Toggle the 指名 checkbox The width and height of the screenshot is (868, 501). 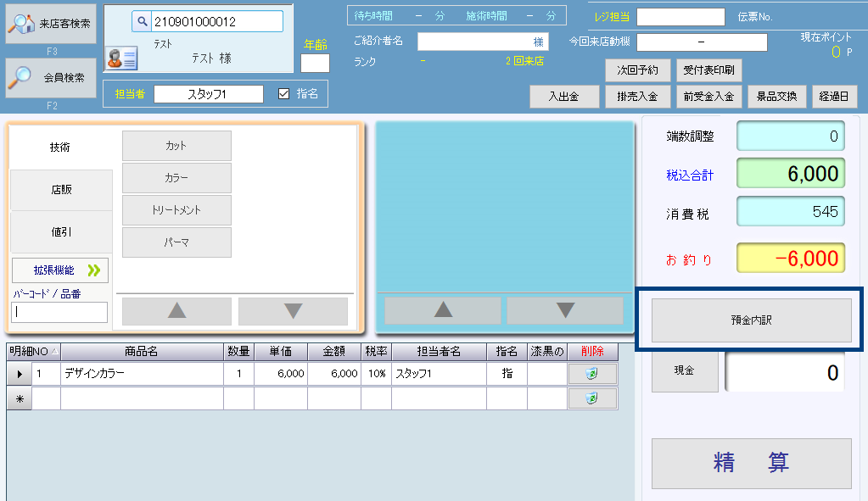(x=284, y=94)
